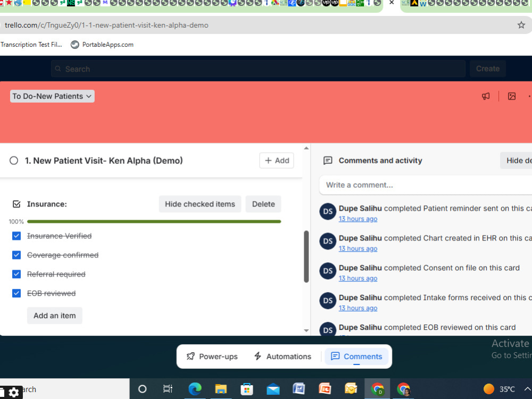
Task: Click the Insurance 100% progress bar
Action: tap(154, 221)
